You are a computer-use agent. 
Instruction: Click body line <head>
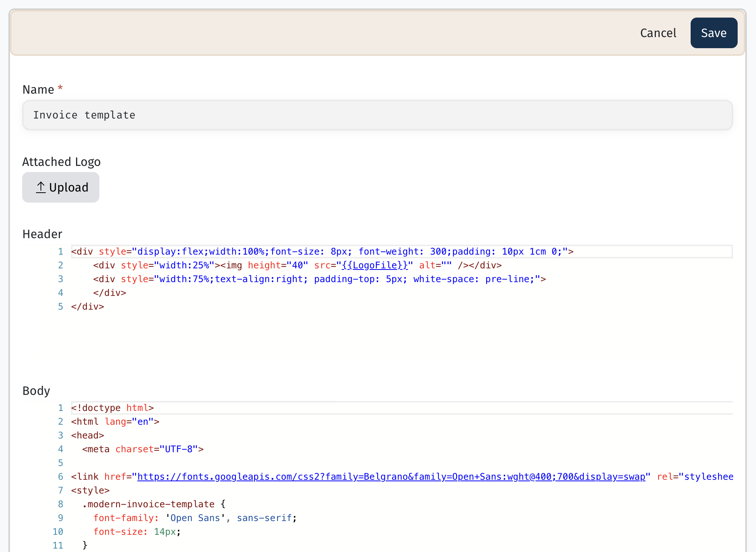click(88, 435)
